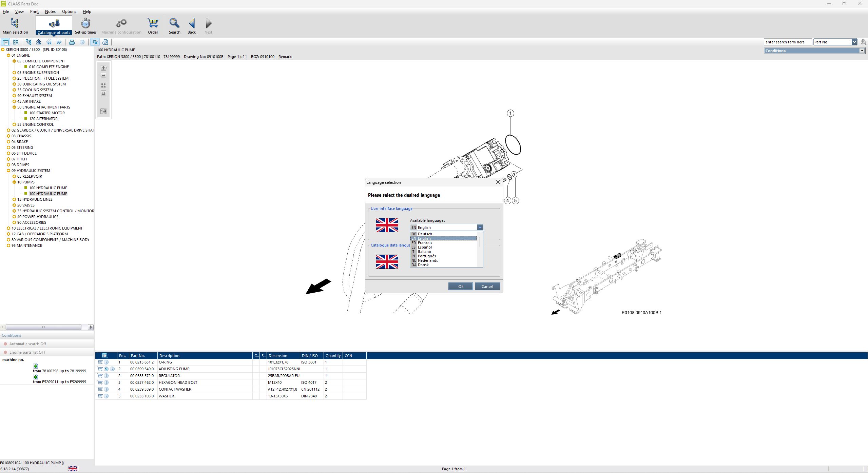Toggle the tree list view toolbar button
This screenshot has height=473, width=868.
5,42
